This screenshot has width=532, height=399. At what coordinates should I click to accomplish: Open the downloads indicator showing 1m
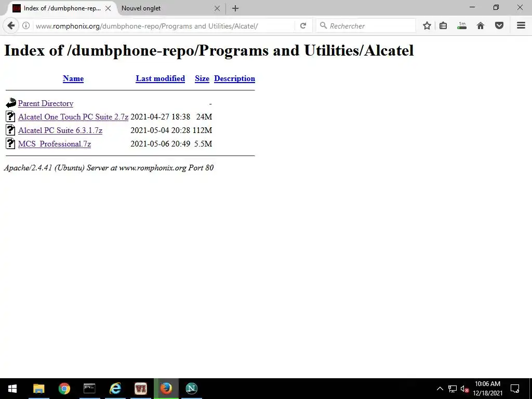coord(462,26)
